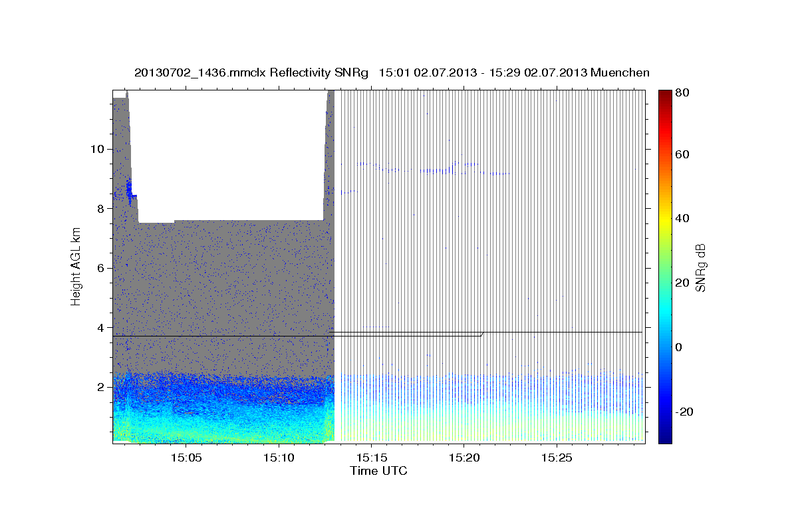Click the colorbar value 80
Viewport: 798px width, 532px height.
coord(682,93)
